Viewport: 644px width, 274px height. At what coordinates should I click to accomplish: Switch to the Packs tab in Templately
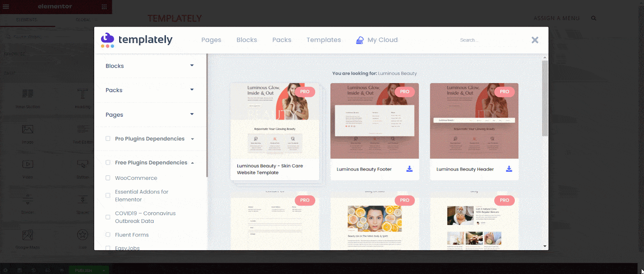point(282,40)
